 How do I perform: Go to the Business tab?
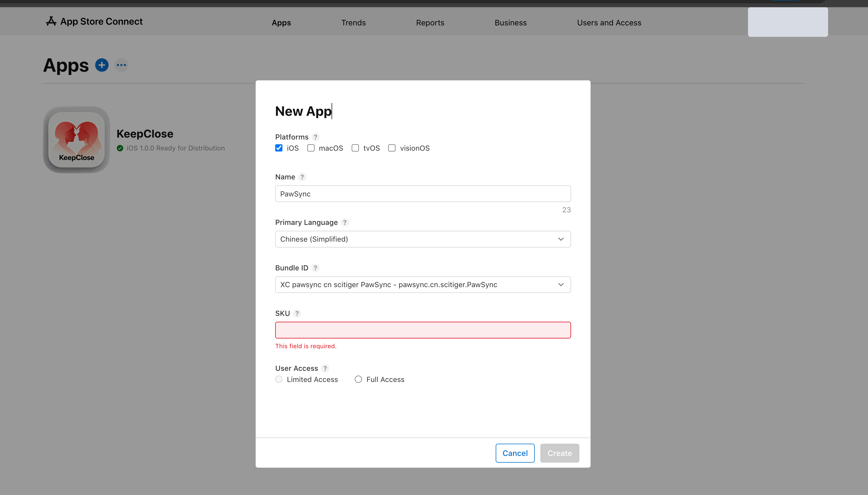(x=511, y=23)
